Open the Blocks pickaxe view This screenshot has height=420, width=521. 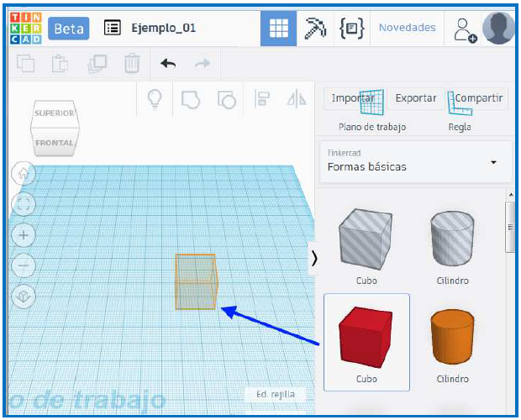(315, 28)
